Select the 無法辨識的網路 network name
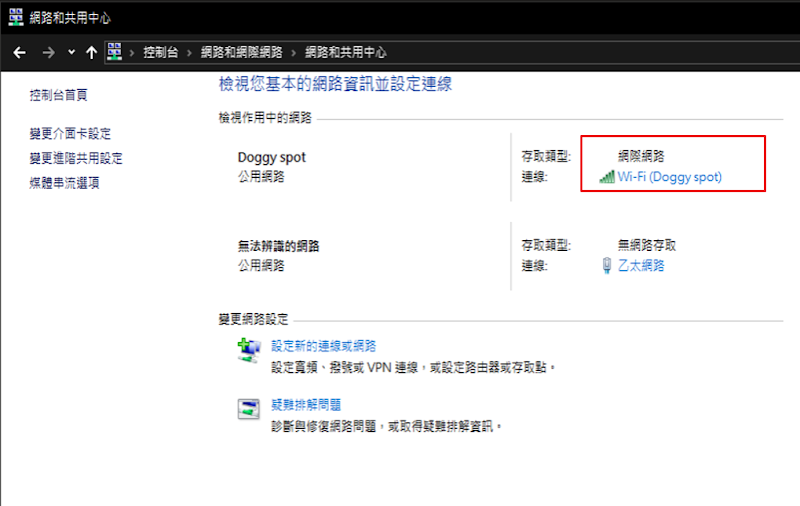800x506 pixels. (279, 246)
